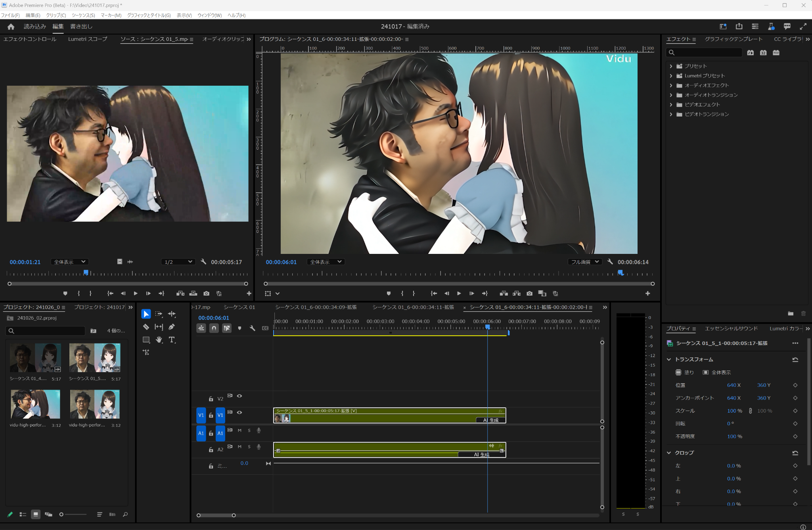Image resolution: width=812 pixels, height=530 pixels.
Task: Select the Generative Extend tool
Action: tap(146, 352)
